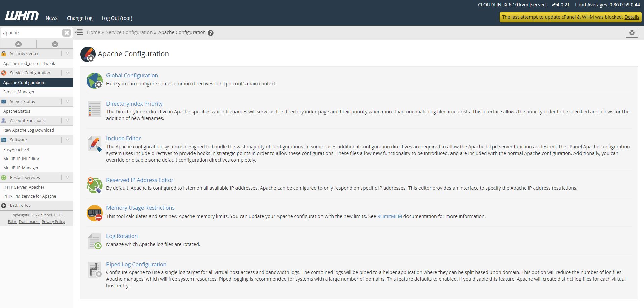
Task: Click the Service Configuration icon in sidebar
Action: 4,73
